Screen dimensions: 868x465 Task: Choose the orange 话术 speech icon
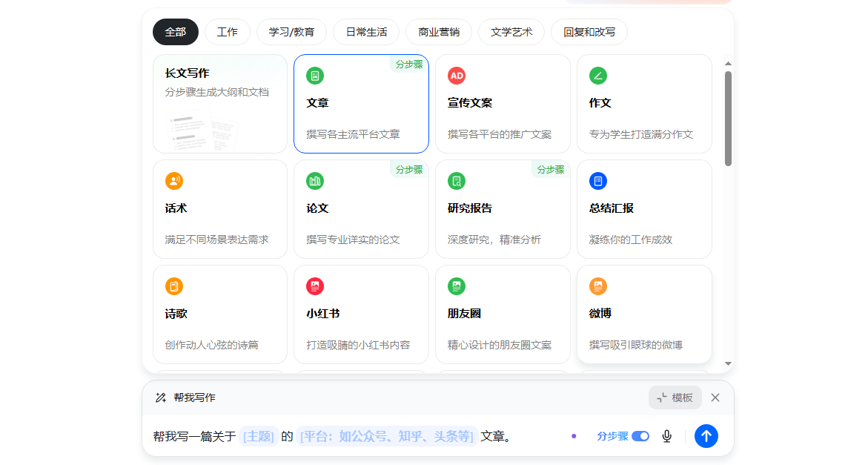174,181
